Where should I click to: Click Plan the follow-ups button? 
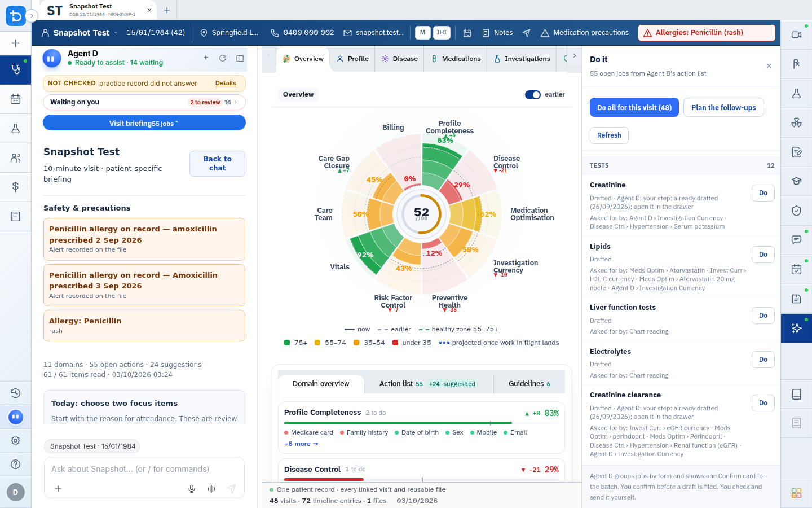click(x=723, y=107)
